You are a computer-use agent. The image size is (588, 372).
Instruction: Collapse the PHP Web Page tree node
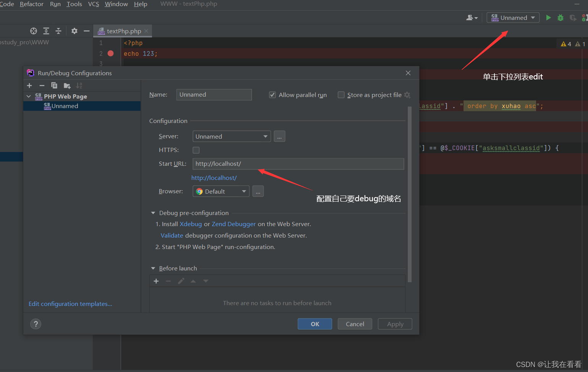pyautogui.click(x=29, y=96)
